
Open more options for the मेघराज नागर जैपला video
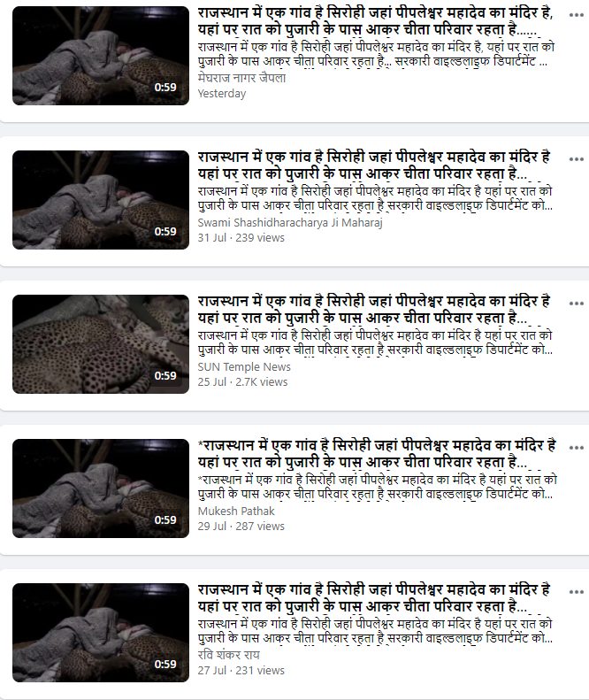(x=576, y=15)
